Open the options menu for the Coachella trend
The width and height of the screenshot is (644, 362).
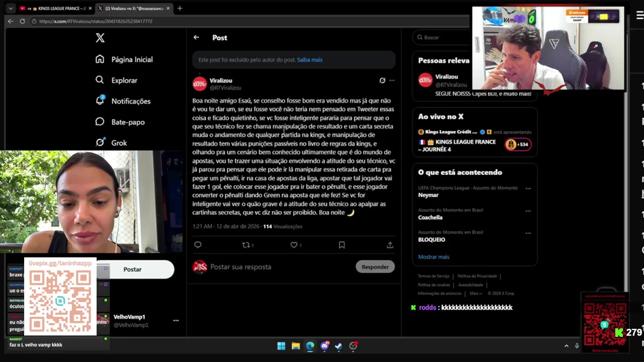pos(528,211)
